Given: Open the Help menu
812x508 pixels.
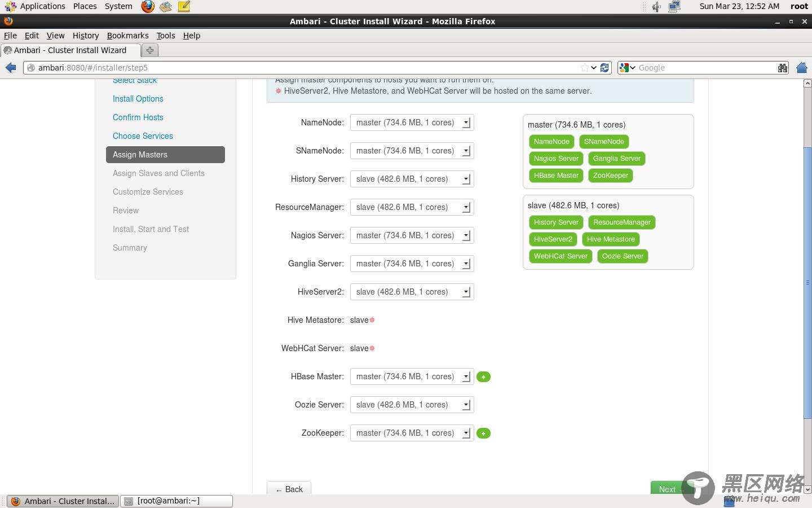Looking at the screenshot, I should coord(192,36).
